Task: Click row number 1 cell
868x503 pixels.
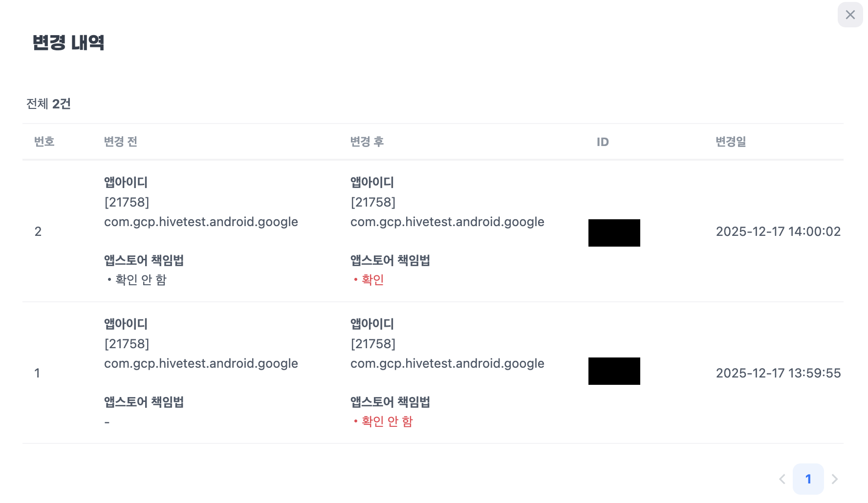Action: tap(37, 373)
